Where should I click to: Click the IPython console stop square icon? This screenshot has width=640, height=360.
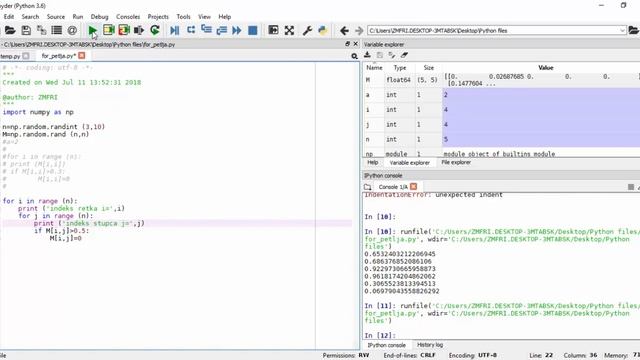coord(631,187)
